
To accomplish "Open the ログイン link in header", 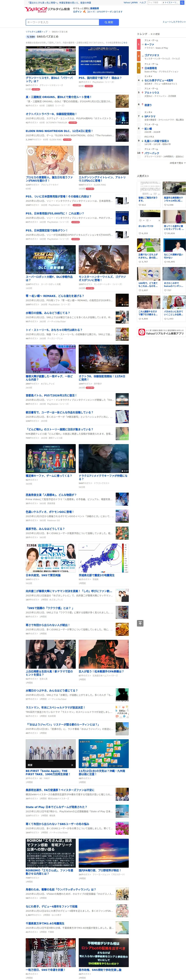I will click(x=77, y=11).
